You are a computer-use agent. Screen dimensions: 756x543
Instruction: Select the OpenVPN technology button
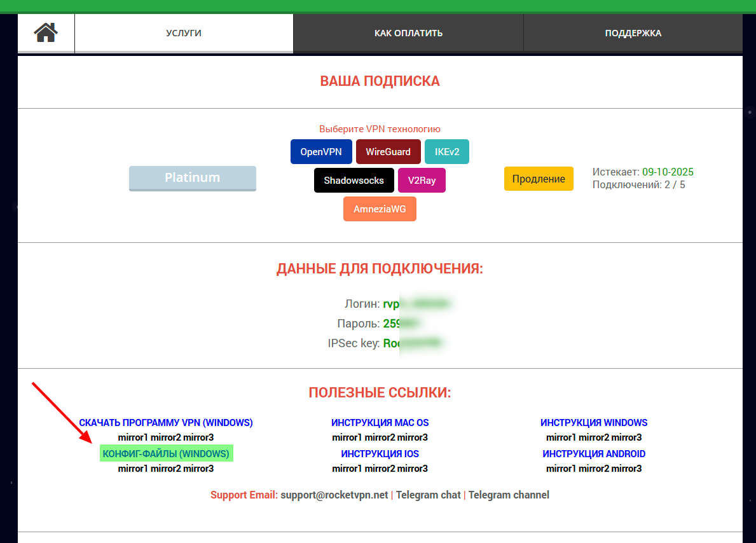tap(321, 152)
